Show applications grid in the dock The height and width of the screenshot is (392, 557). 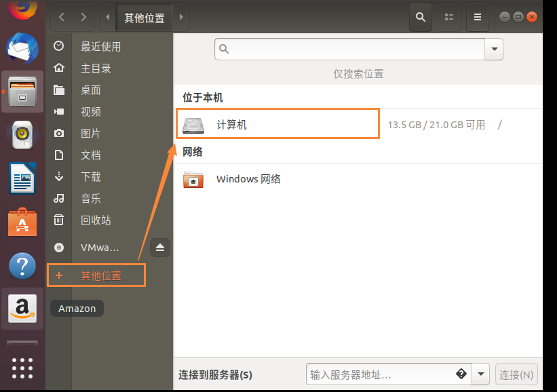22,368
